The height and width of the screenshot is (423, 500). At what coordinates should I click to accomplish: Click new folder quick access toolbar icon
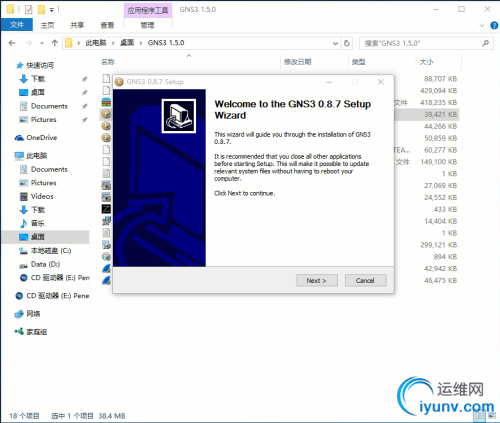[x=41, y=9]
